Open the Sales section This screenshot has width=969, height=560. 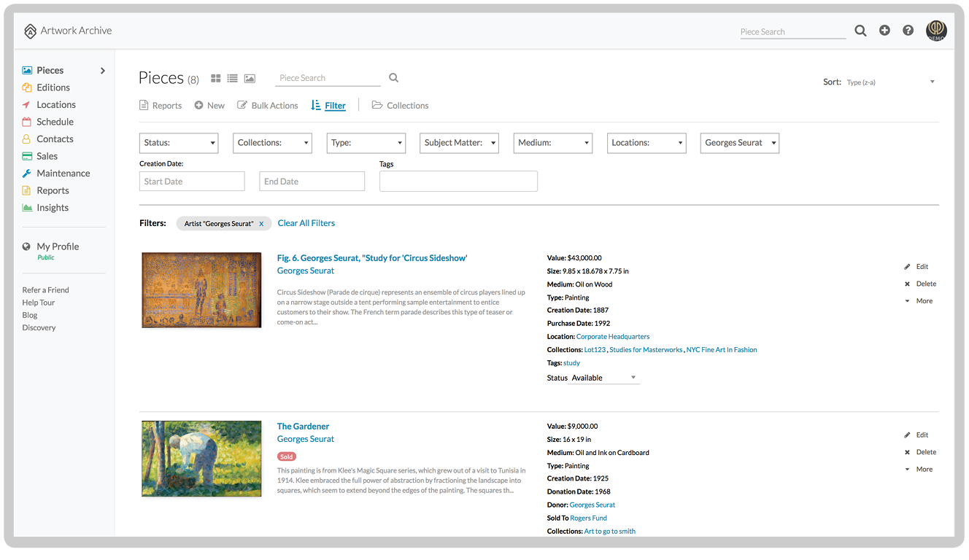pyautogui.click(x=46, y=155)
